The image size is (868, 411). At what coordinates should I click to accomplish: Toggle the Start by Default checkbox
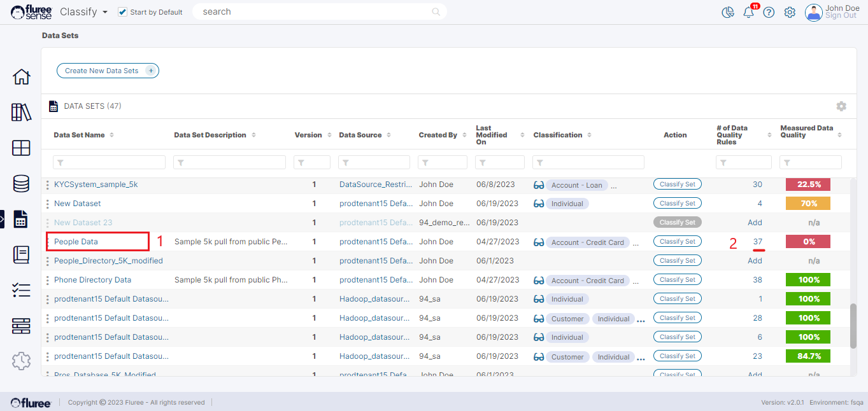[x=123, y=12]
